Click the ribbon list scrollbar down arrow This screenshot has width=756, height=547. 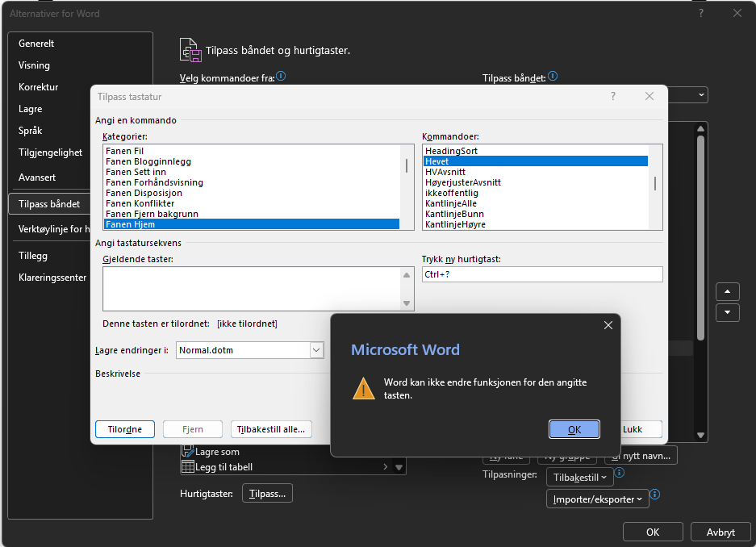700,435
